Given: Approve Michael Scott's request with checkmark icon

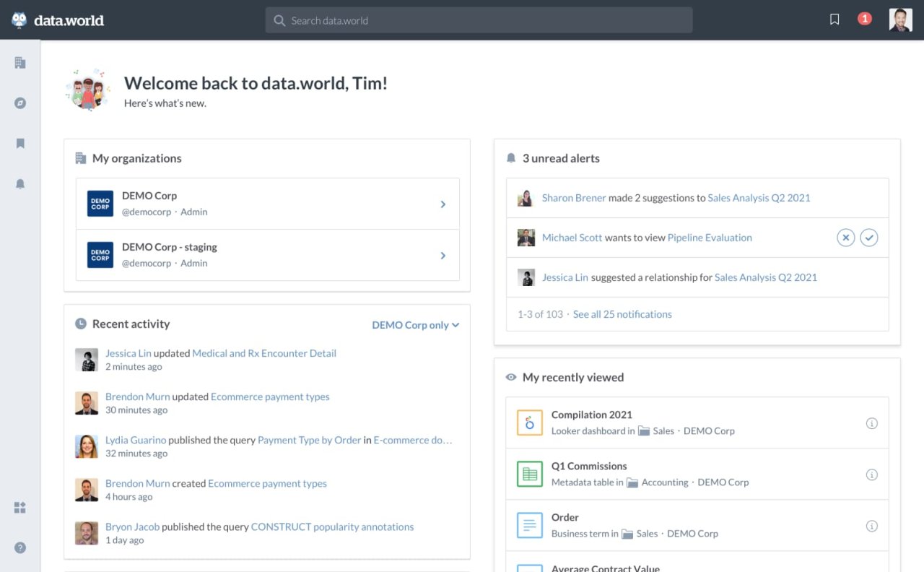Looking at the screenshot, I should [869, 238].
